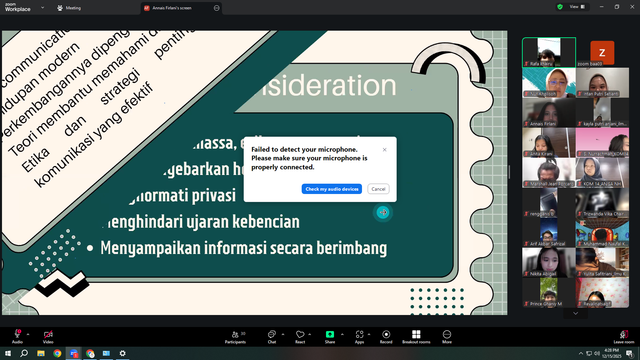Expand the audio options arrow
Viewport: 640px width, 360px height.
[x=28, y=334]
